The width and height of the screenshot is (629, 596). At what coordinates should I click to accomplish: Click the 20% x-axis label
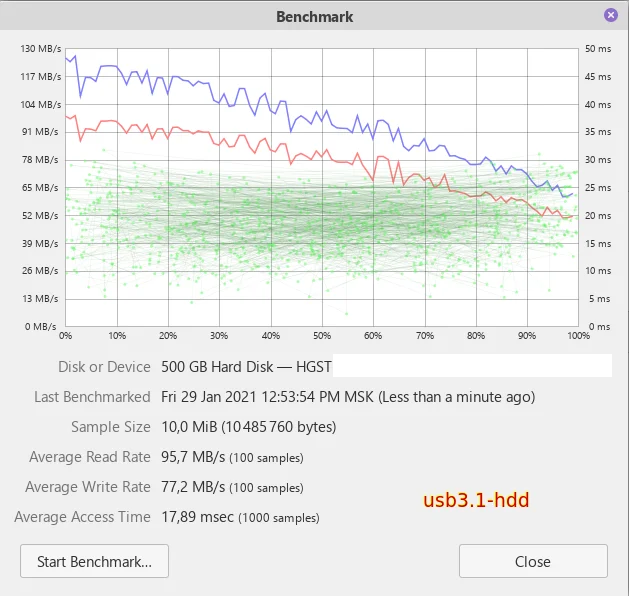tap(168, 336)
